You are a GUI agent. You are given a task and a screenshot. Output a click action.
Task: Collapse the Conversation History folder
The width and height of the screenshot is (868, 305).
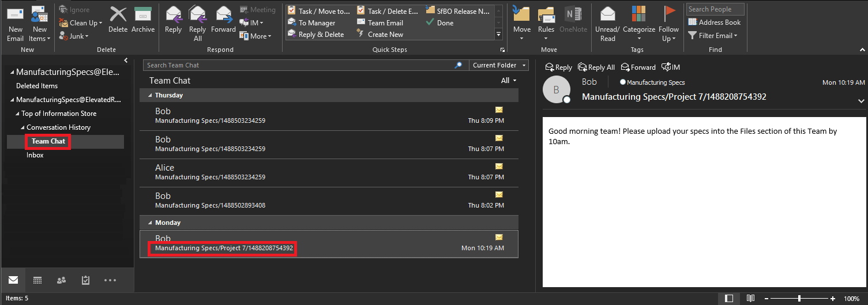[x=23, y=127]
